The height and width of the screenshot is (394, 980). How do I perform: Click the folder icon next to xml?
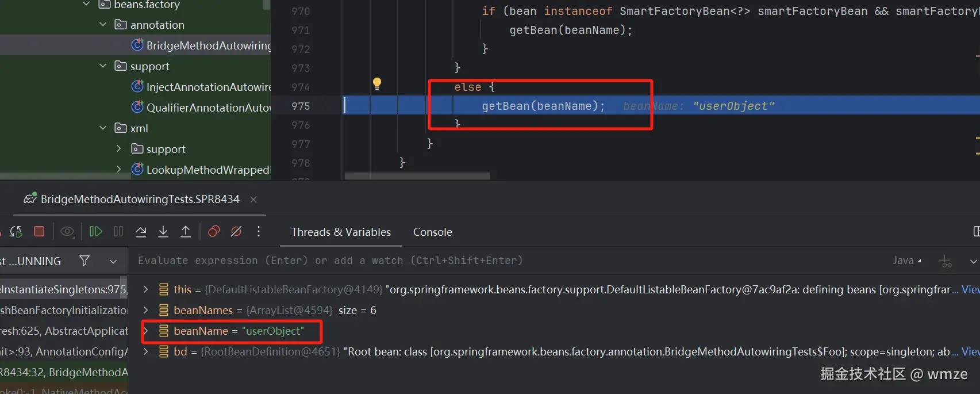point(121,128)
